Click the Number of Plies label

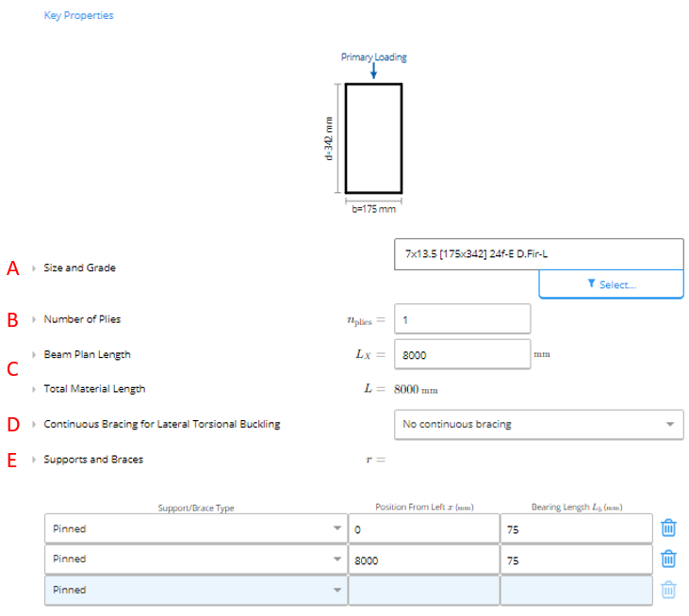coord(82,319)
